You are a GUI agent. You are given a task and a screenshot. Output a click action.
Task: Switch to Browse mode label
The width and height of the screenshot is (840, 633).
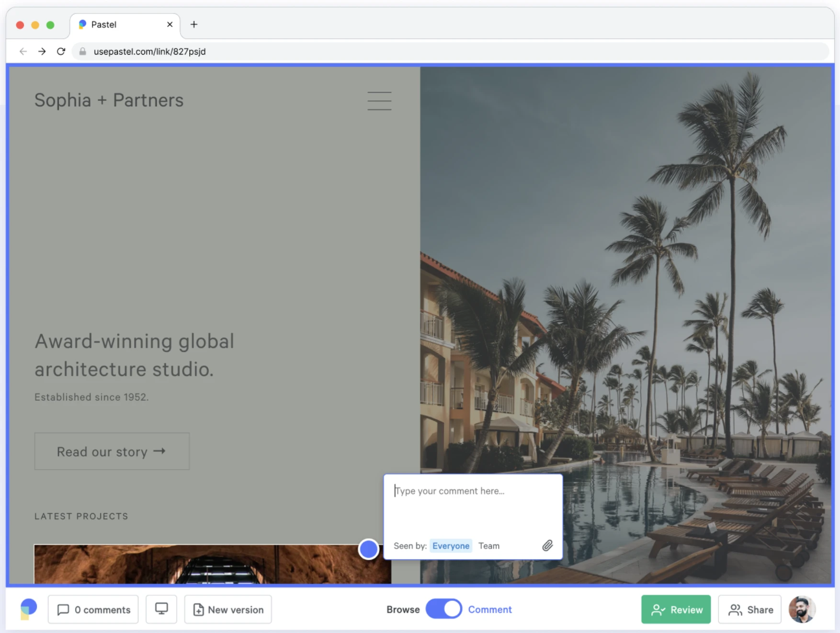pos(403,610)
